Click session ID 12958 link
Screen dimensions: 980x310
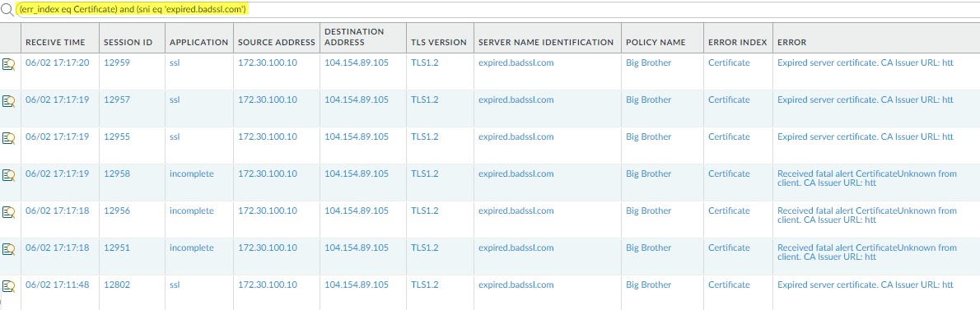point(117,174)
